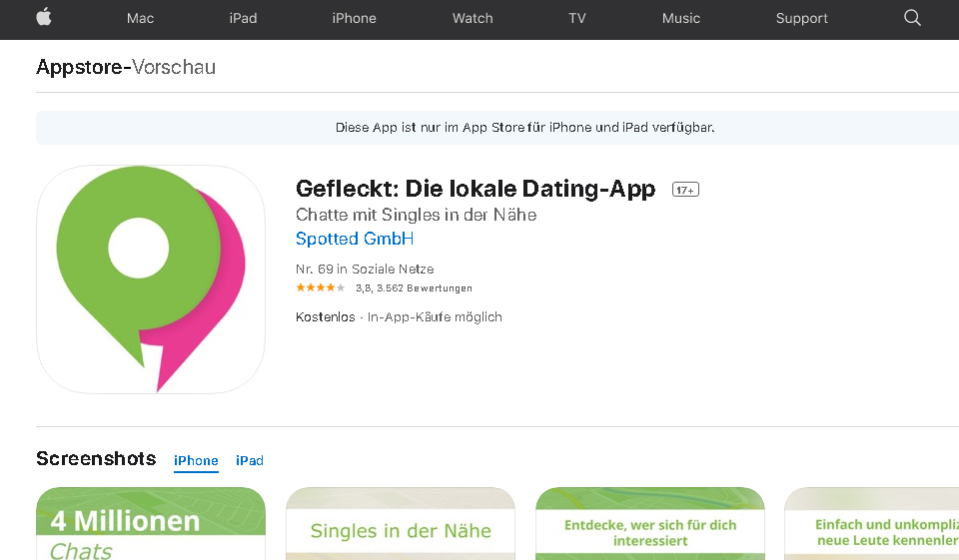959x560 pixels.
Task: Click the 'Nr. 69 in Soziale Netze' ranking
Action: tap(365, 270)
